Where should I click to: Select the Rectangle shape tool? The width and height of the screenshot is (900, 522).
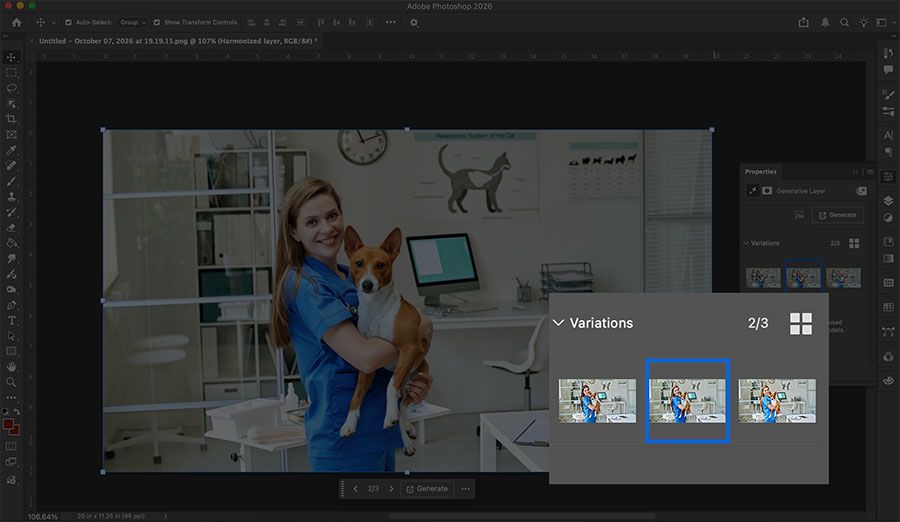(x=11, y=351)
